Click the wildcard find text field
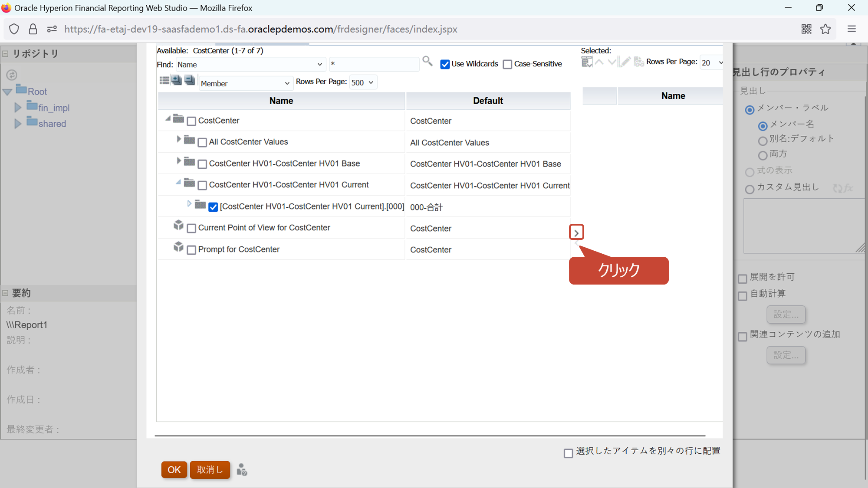Screen dimensions: 868x488 [373, 64]
